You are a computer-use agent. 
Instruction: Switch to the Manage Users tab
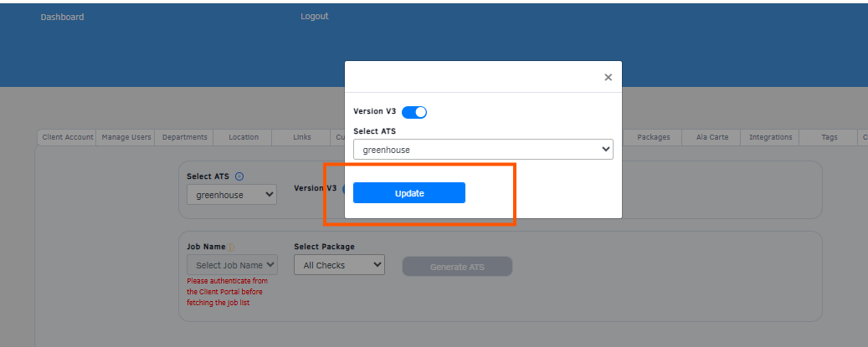pyautogui.click(x=126, y=137)
